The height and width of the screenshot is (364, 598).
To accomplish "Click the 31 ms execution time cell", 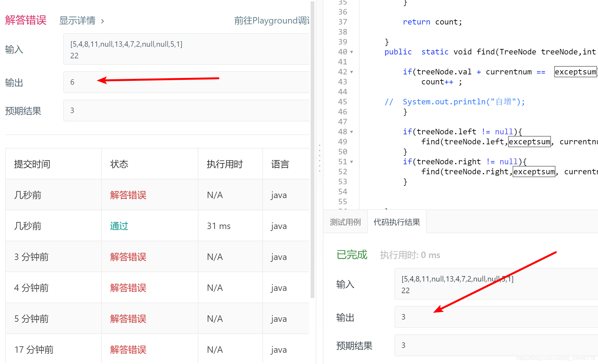I will 219,226.
